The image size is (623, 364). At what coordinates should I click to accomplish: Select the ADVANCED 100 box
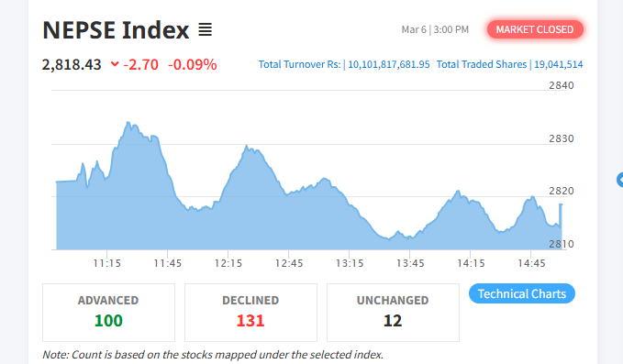pos(108,313)
